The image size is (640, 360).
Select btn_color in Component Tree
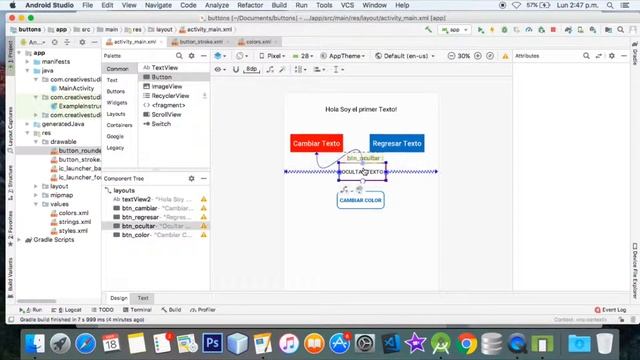[156, 235]
